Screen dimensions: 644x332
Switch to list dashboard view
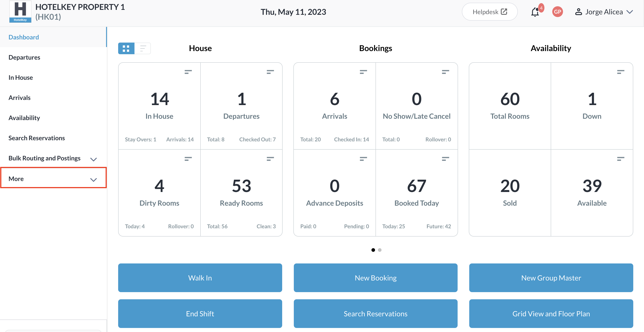(143, 48)
